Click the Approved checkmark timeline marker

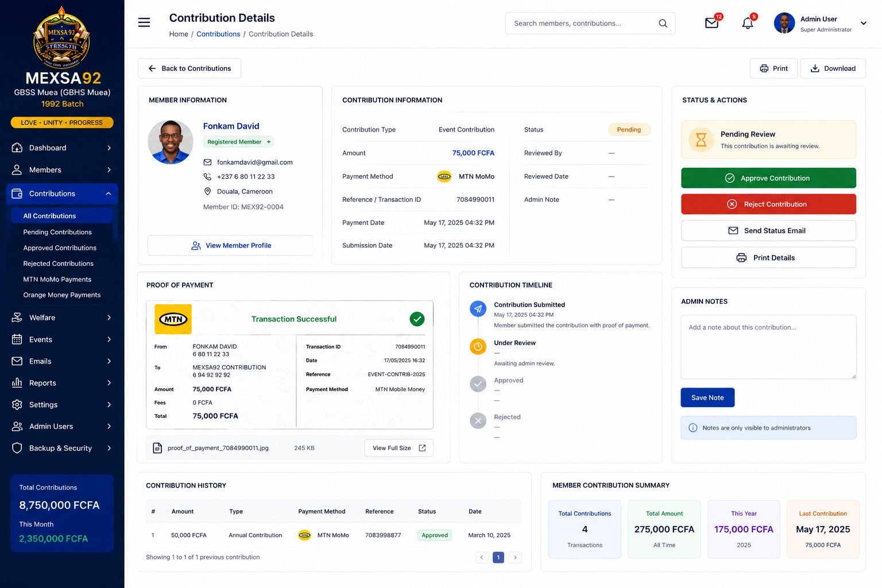point(478,384)
